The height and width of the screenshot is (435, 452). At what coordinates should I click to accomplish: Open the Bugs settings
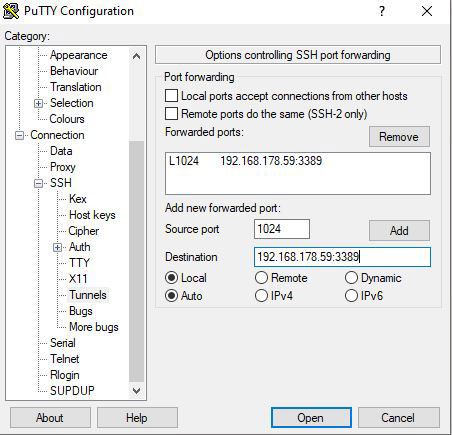[x=81, y=311]
